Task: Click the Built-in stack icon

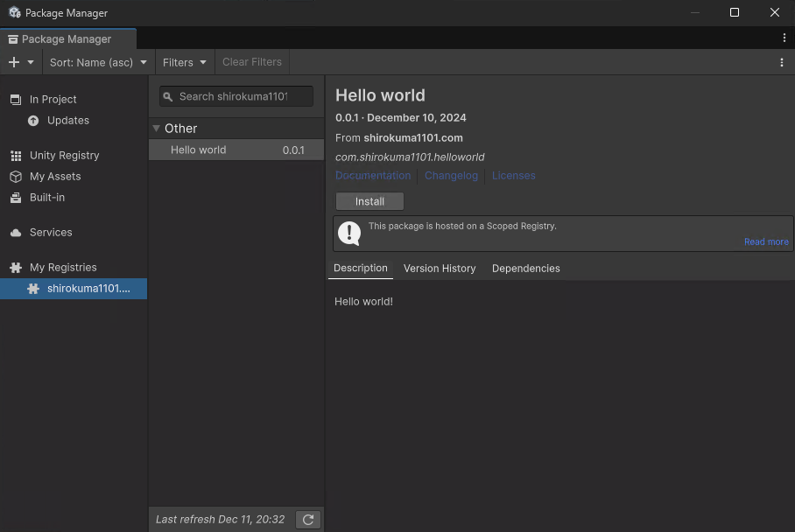Action: point(16,198)
